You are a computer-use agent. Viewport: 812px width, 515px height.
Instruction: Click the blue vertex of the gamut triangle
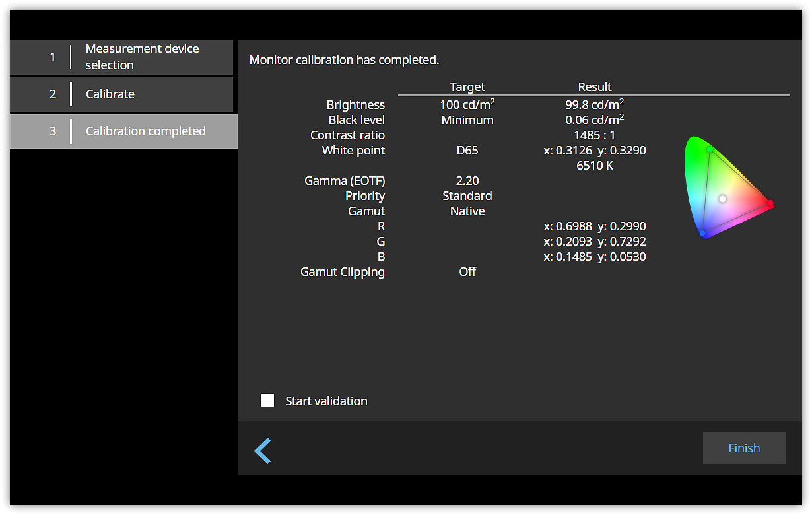[704, 234]
